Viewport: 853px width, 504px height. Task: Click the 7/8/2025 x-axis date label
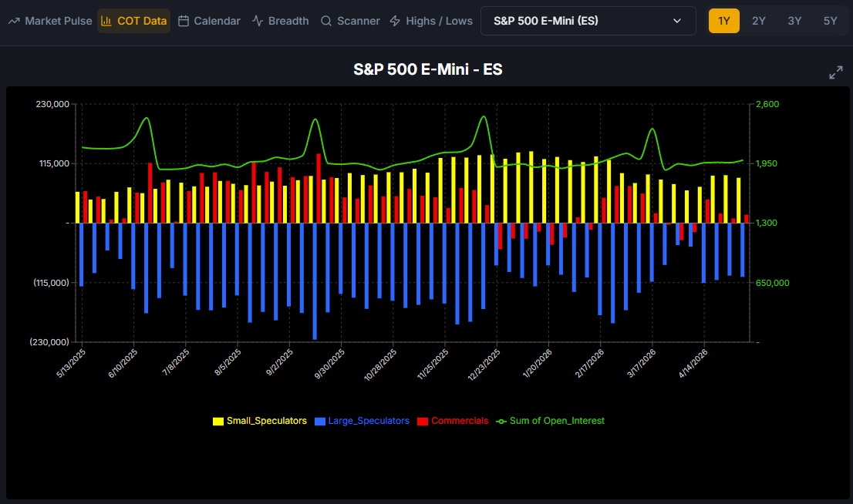[x=176, y=362]
